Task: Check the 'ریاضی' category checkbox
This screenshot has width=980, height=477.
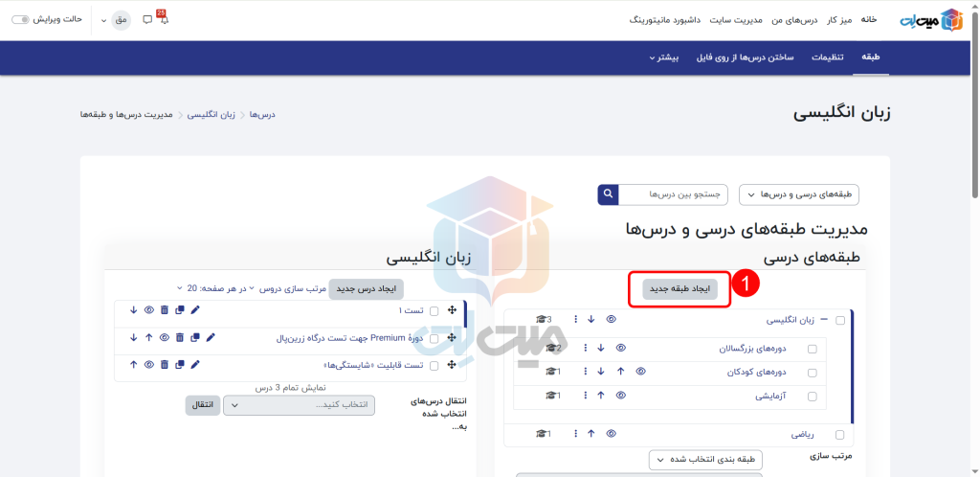Action: coord(840,435)
